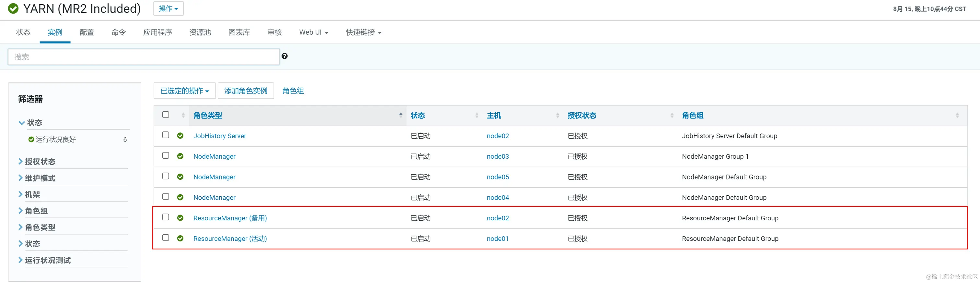Open the 角色组 link beside 添加角色实例
This screenshot has height=282, width=980.
click(293, 91)
